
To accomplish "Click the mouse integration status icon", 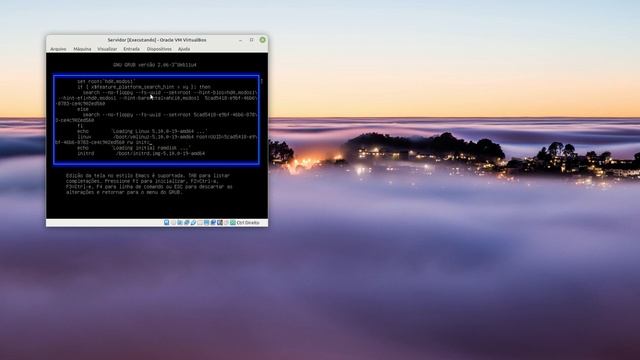I will click(226, 222).
